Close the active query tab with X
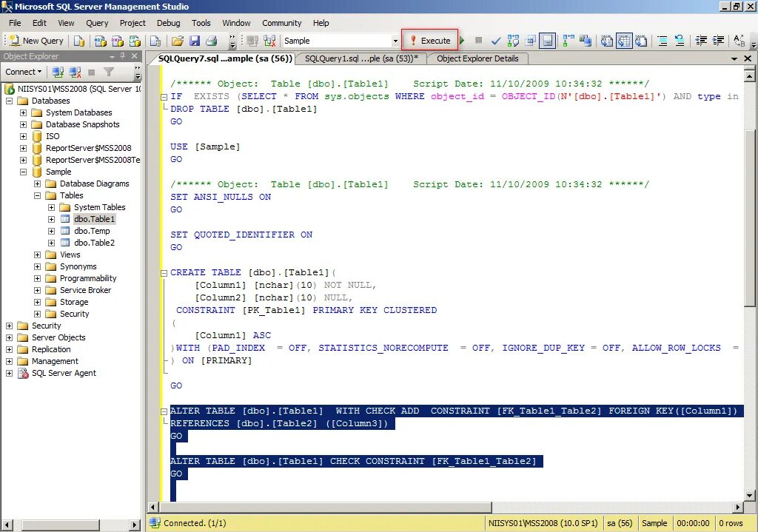This screenshot has width=758, height=532. (x=748, y=58)
